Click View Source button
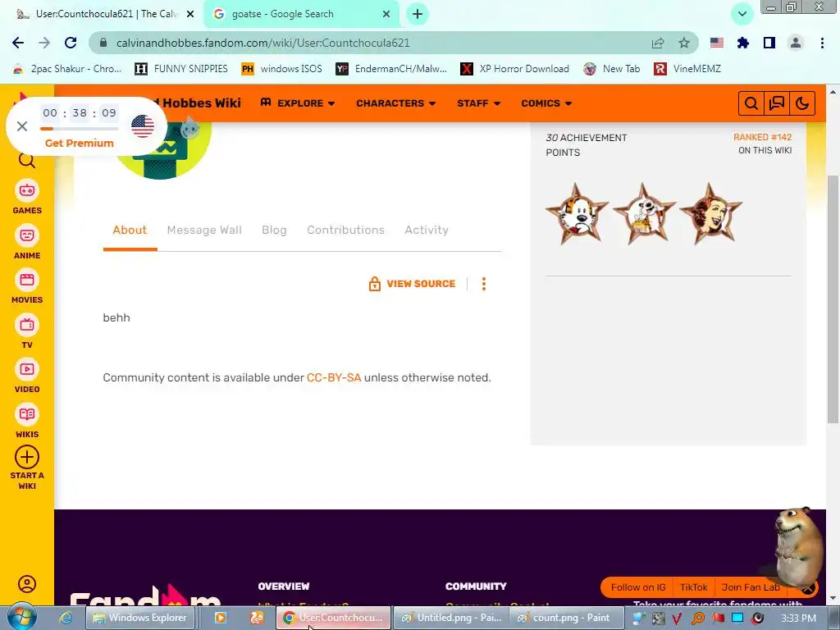840x630 pixels. click(x=412, y=284)
